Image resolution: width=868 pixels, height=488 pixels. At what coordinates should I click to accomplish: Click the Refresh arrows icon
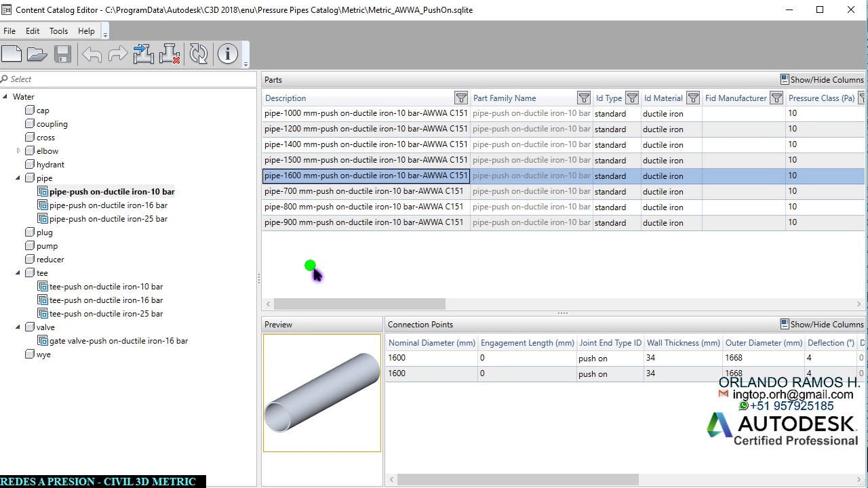point(199,54)
